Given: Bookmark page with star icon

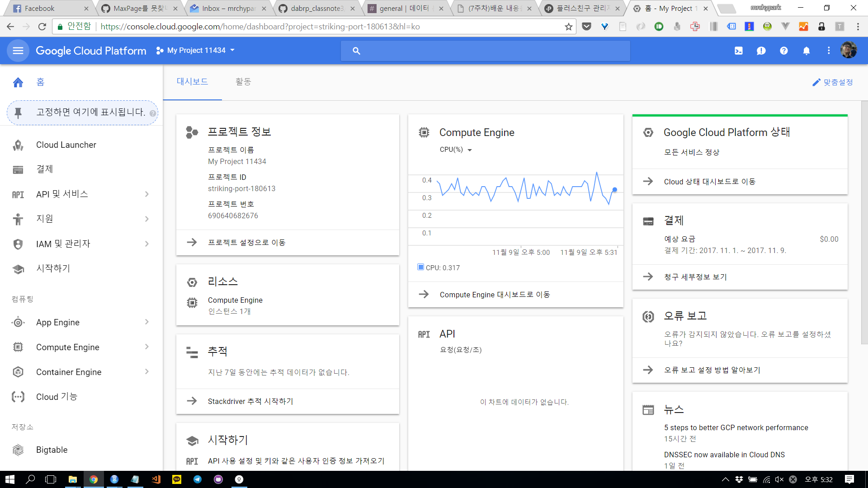Looking at the screenshot, I should (568, 27).
